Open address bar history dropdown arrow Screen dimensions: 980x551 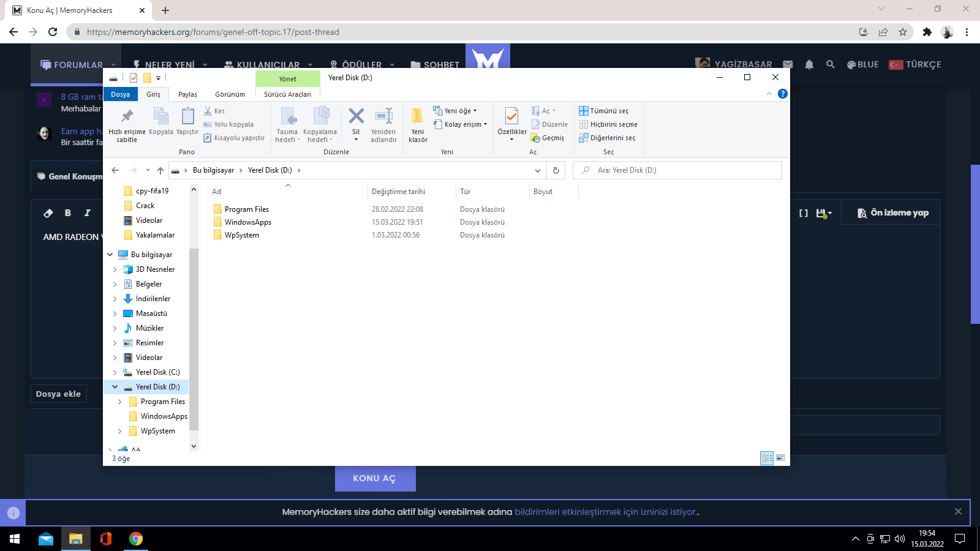(x=538, y=170)
